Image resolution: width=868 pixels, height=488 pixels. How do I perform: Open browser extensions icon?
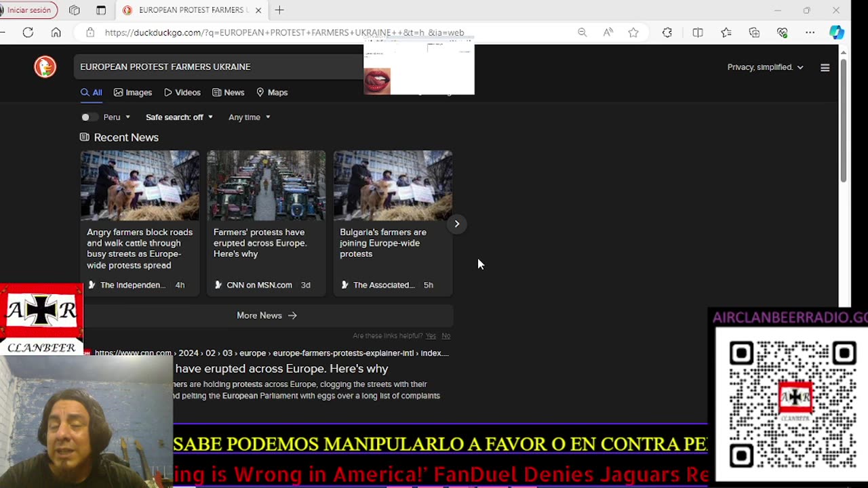point(667,32)
